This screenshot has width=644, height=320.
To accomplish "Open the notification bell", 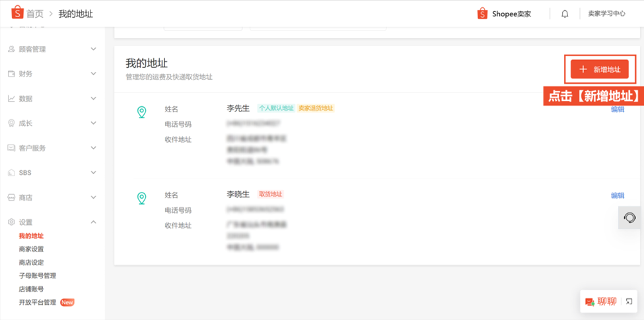I will click(565, 14).
